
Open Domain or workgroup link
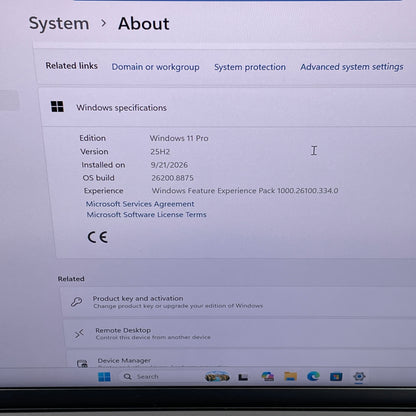[155, 67]
